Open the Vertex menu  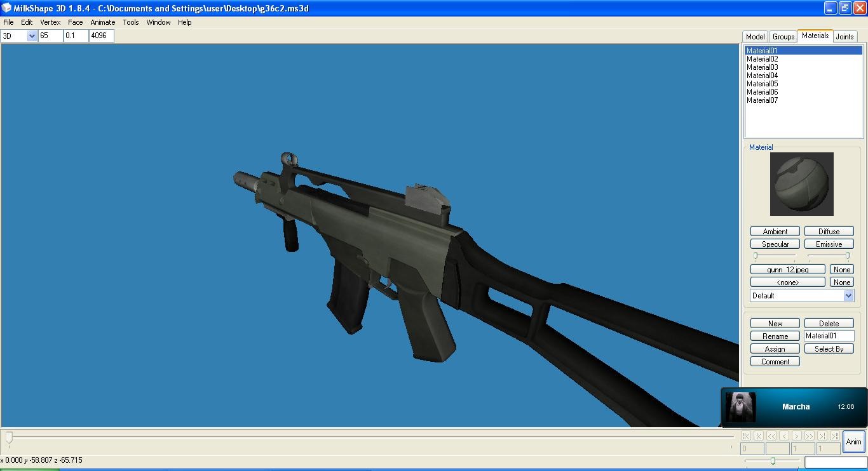point(50,22)
